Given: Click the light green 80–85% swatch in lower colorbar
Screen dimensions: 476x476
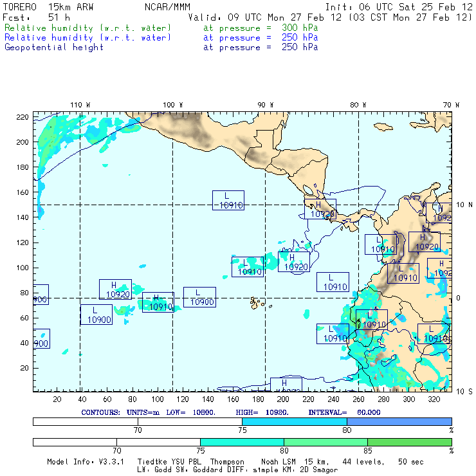Looking at the screenshot, I should [x=325, y=442].
